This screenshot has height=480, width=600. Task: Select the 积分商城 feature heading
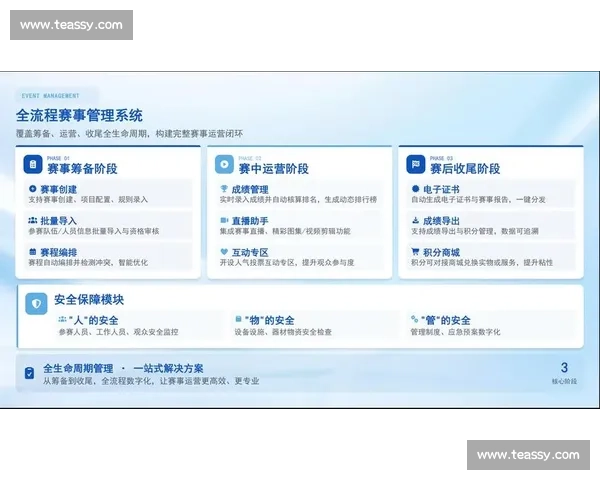point(441,253)
